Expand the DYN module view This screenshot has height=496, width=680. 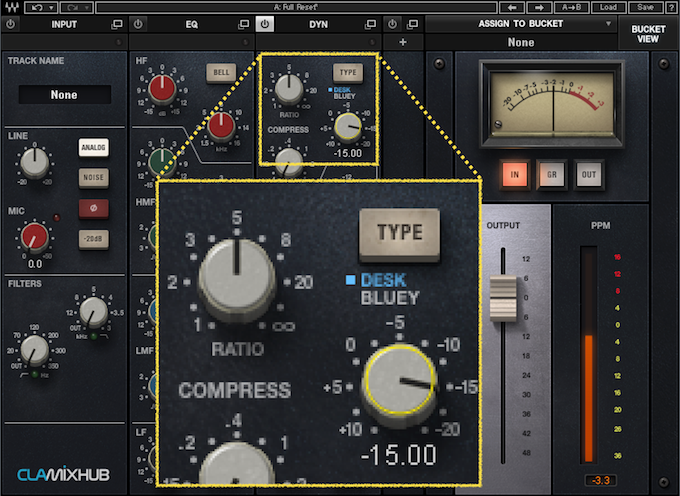(x=370, y=25)
